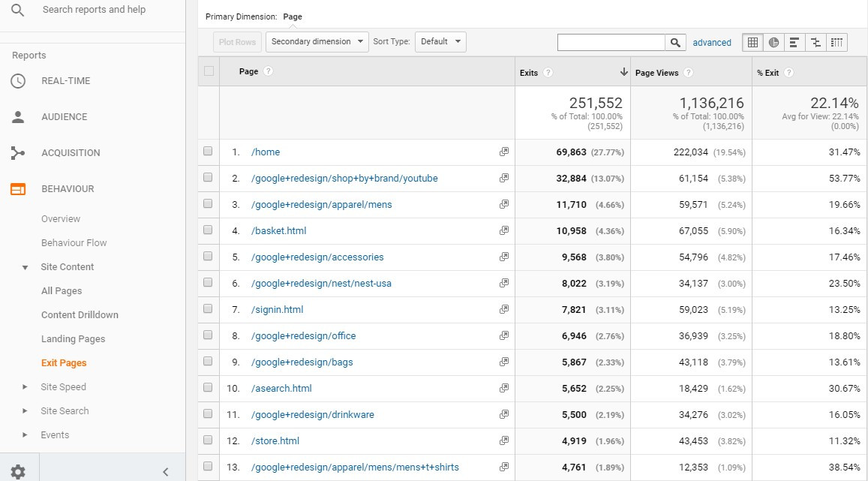Select Exit Pages report
Image resolution: width=868 pixels, height=481 pixels.
coord(64,362)
